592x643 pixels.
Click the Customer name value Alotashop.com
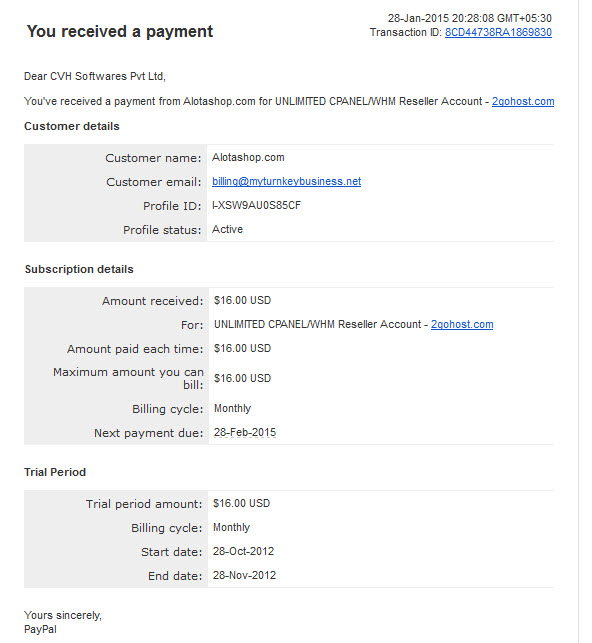248,157
